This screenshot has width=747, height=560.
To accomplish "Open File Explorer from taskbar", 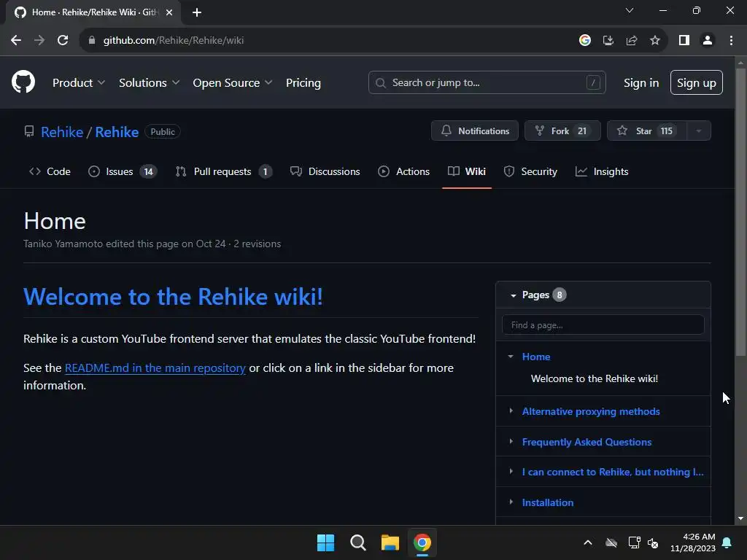I will pos(390,542).
